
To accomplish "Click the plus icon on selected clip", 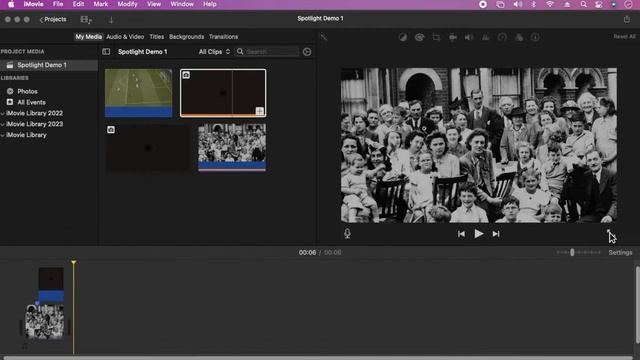I will 260,111.
